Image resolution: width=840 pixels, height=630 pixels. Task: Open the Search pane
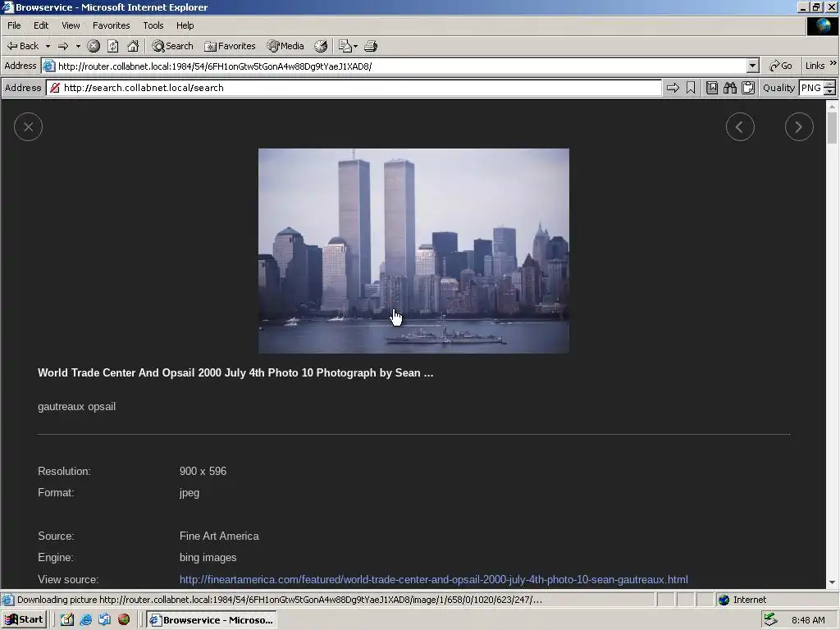[172, 46]
